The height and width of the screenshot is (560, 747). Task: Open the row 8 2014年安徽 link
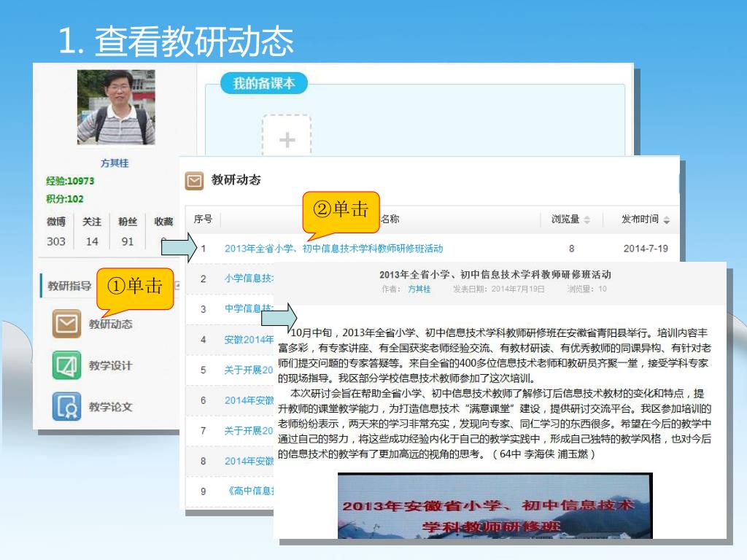point(249,461)
